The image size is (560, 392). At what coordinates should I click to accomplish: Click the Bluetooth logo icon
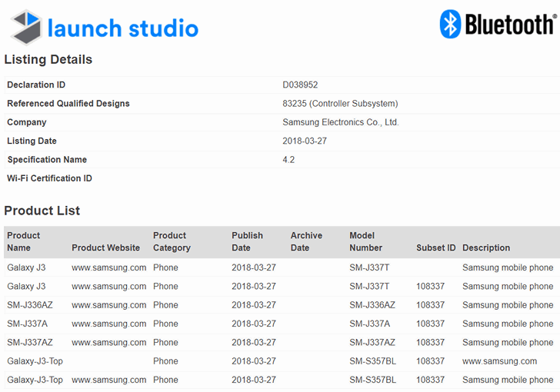(x=450, y=24)
